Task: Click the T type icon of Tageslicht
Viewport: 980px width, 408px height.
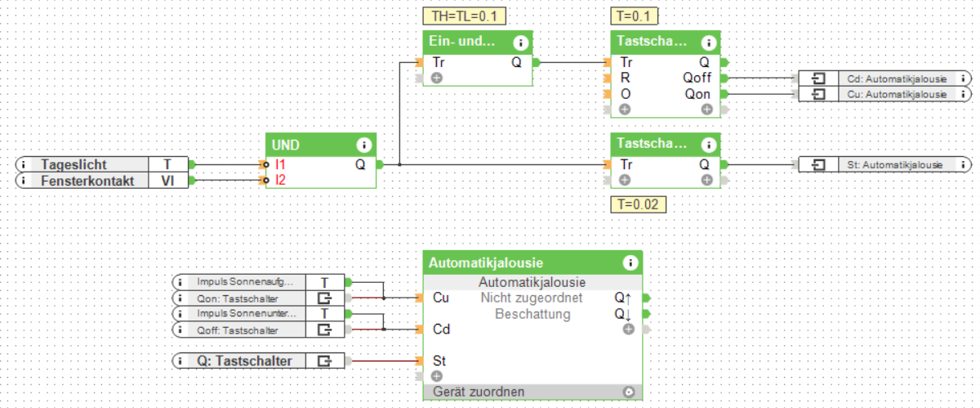Action: (x=167, y=164)
